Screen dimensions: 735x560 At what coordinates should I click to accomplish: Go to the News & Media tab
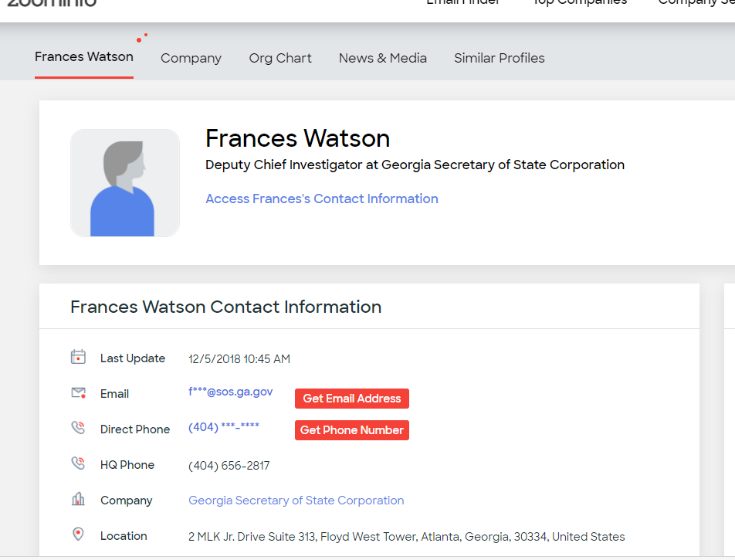tap(382, 58)
